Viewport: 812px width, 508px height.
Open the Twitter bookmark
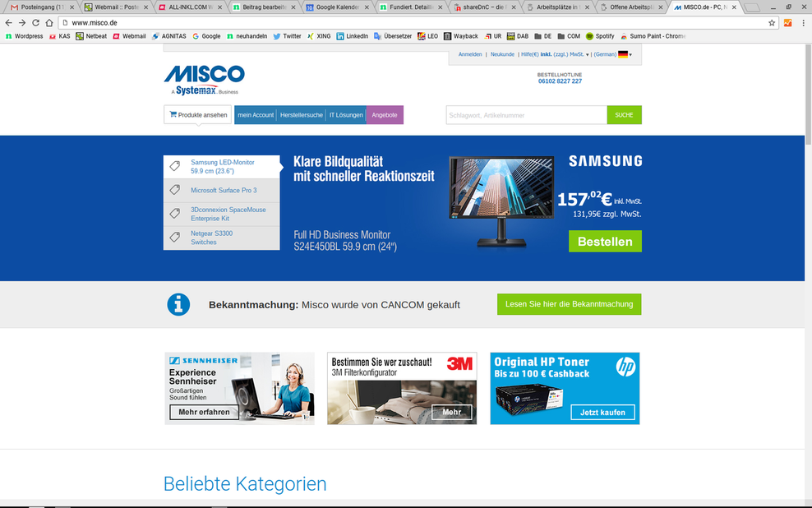(x=287, y=36)
